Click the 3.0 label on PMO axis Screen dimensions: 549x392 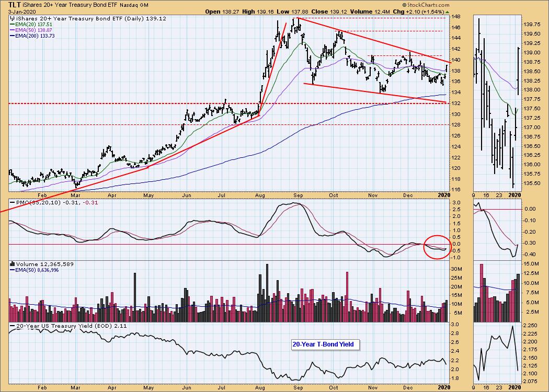tap(455, 203)
